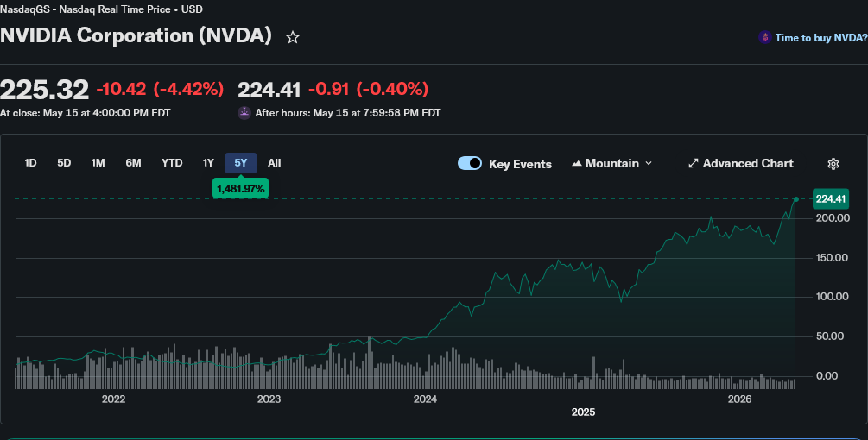
Task: Open the Time to buy NVDA? link
Action: (x=821, y=38)
